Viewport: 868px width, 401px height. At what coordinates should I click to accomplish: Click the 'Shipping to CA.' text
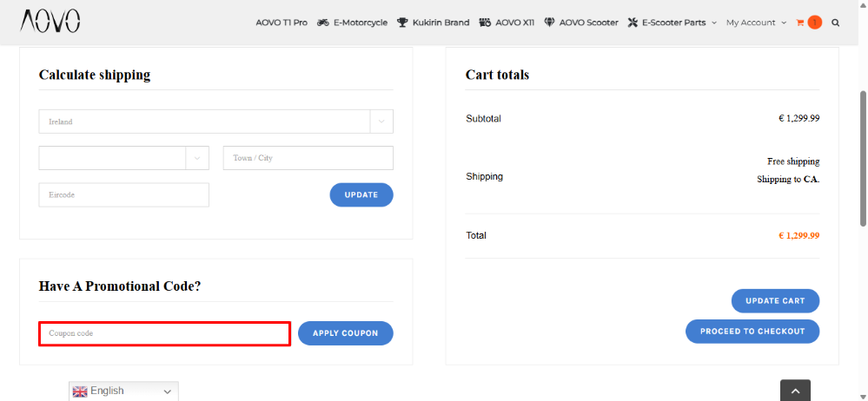point(788,179)
